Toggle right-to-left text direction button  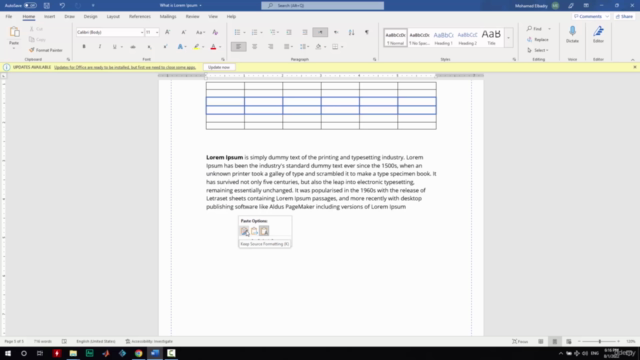[336, 32]
